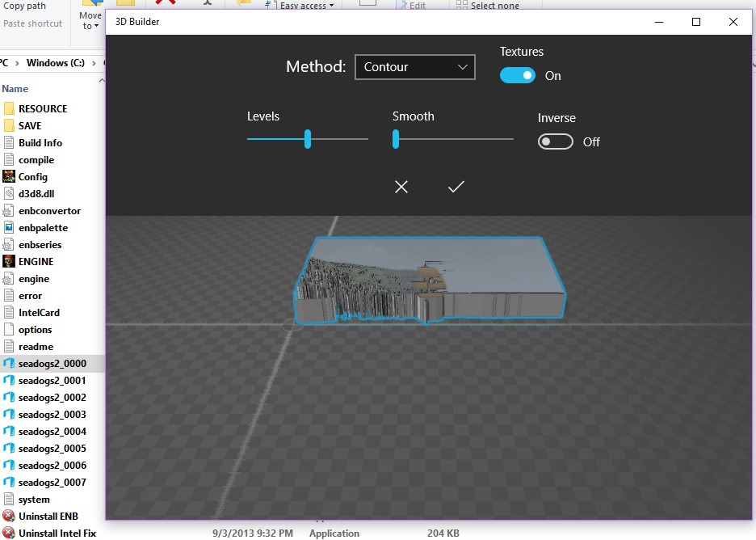Open the Method dropdown showing Contour
This screenshot has height=540, width=756.
point(414,67)
